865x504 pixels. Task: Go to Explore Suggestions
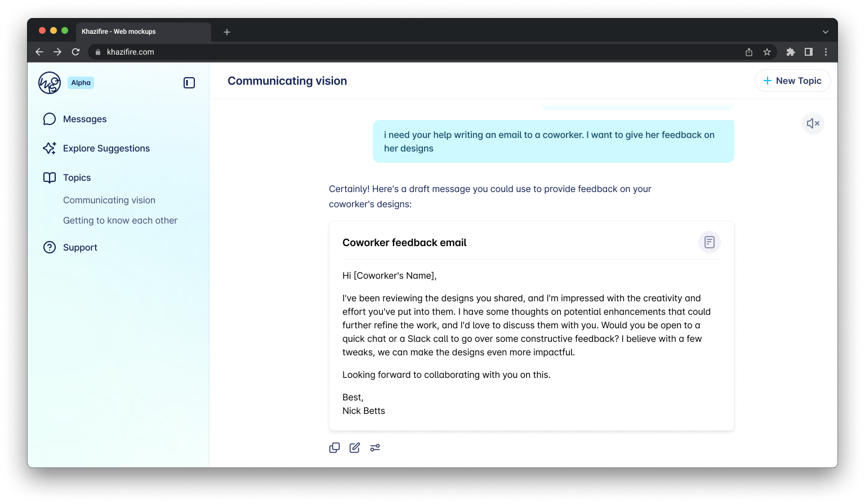coord(106,148)
